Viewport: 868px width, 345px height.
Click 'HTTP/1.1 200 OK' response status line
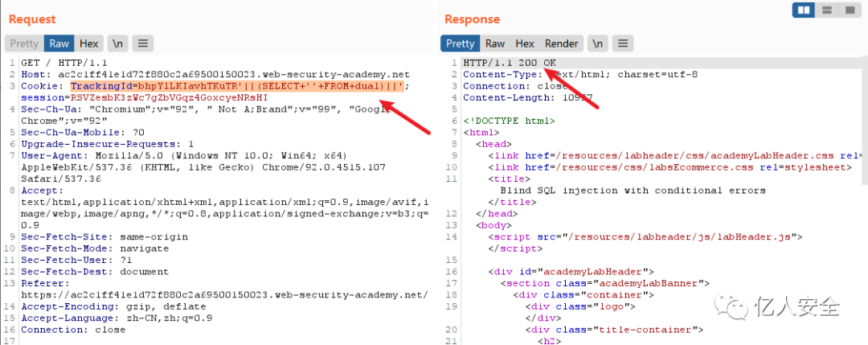click(x=510, y=62)
